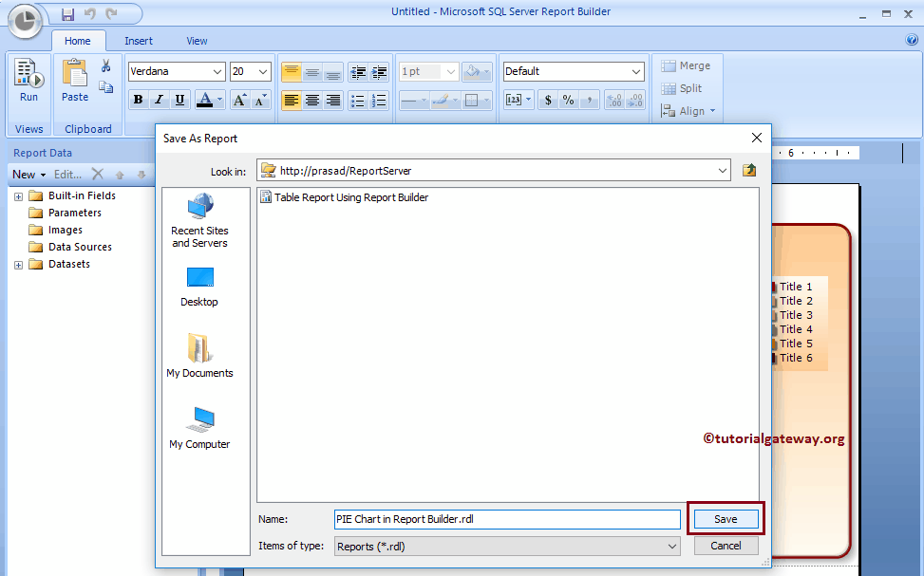
Task: Open the Default number format dropdown
Action: point(636,72)
